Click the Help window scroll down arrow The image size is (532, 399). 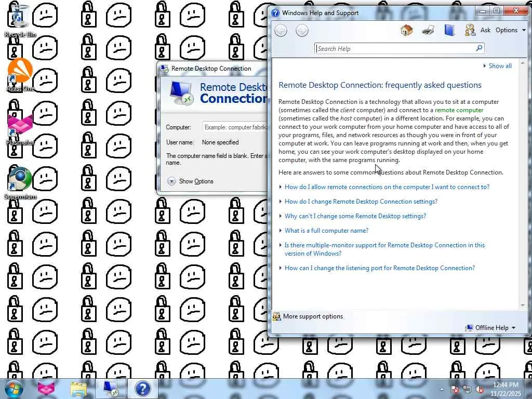(523, 305)
